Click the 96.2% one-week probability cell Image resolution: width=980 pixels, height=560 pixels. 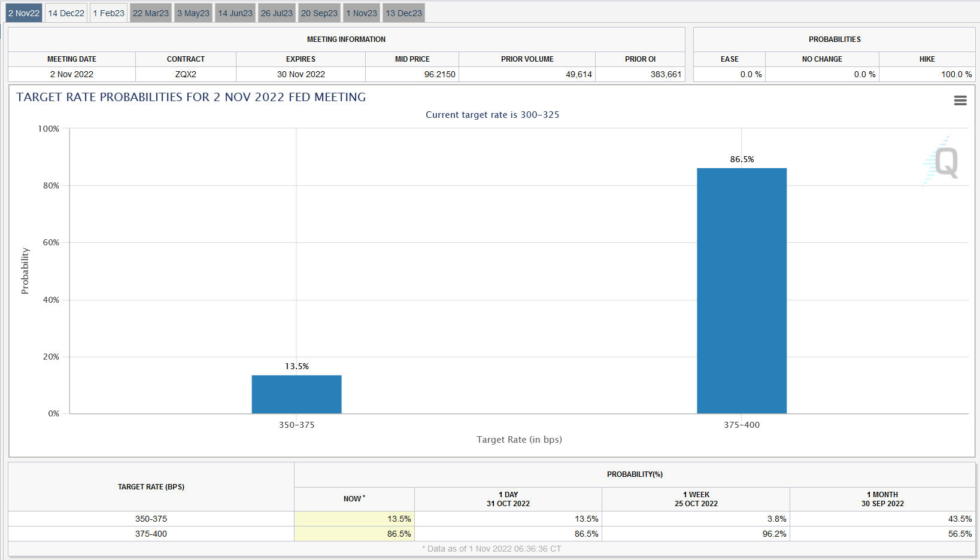tap(696, 534)
